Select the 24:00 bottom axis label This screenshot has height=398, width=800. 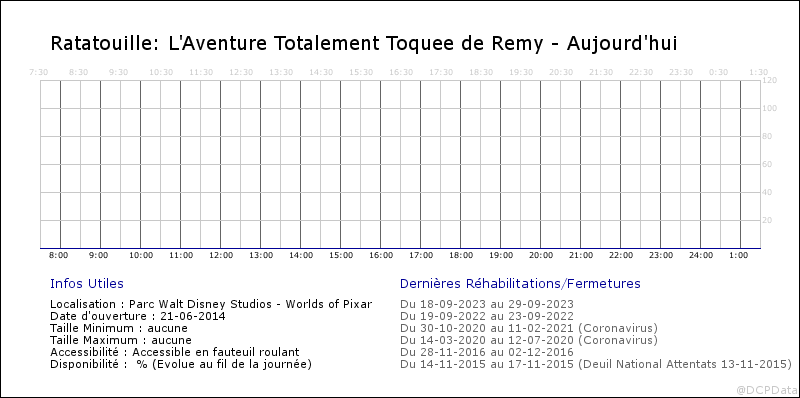(x=701, y=255)
